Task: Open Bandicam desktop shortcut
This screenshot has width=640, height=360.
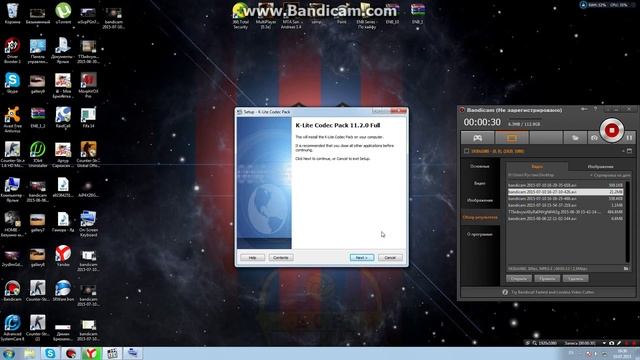Action: click(x=12, y=291)
